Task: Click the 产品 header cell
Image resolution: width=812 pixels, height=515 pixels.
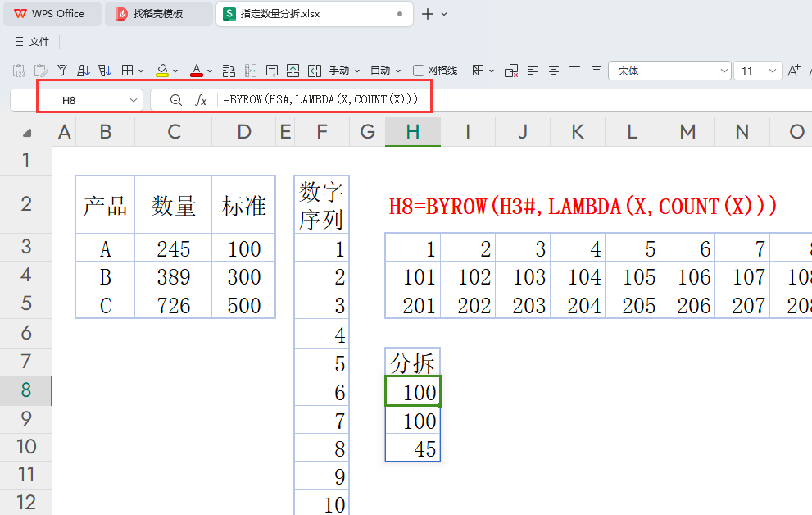Action: (105, 205)
